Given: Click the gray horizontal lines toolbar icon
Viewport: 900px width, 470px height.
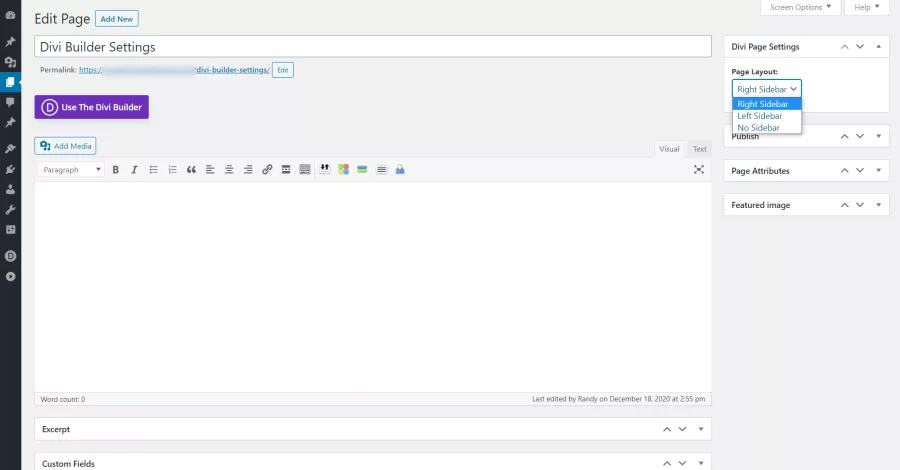Looking at the screenshot, I should [x=382, y=169].
